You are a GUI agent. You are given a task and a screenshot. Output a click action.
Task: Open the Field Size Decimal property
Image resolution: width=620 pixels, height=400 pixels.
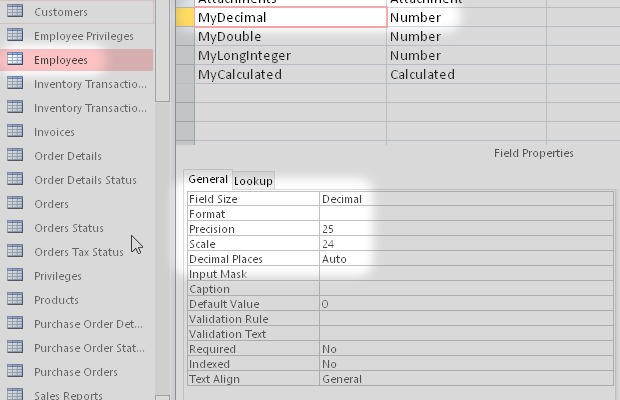tap(465, 199)
